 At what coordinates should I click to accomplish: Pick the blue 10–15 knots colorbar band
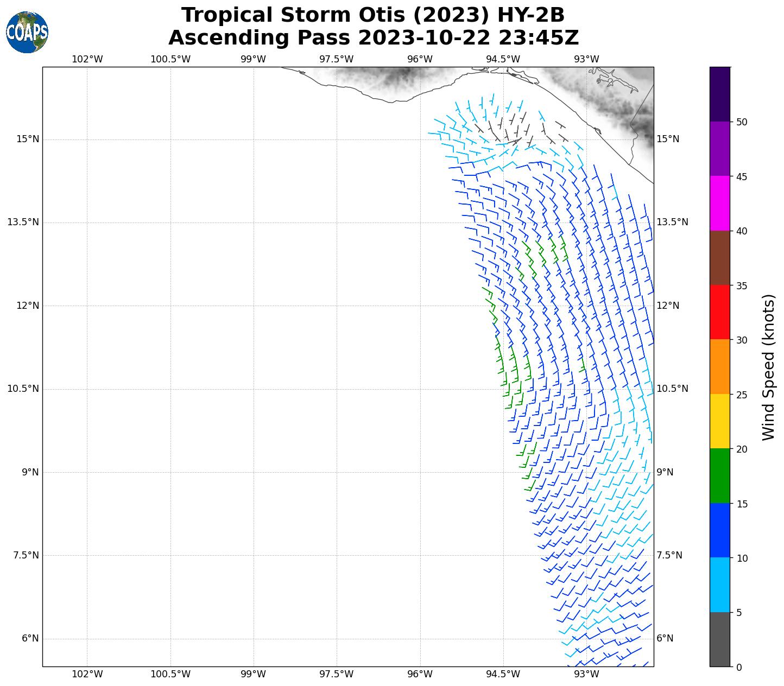(719, 530)
